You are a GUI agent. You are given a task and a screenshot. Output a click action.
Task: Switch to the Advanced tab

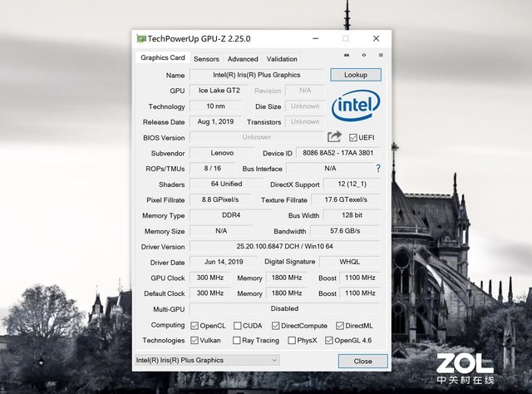(243, 59)
